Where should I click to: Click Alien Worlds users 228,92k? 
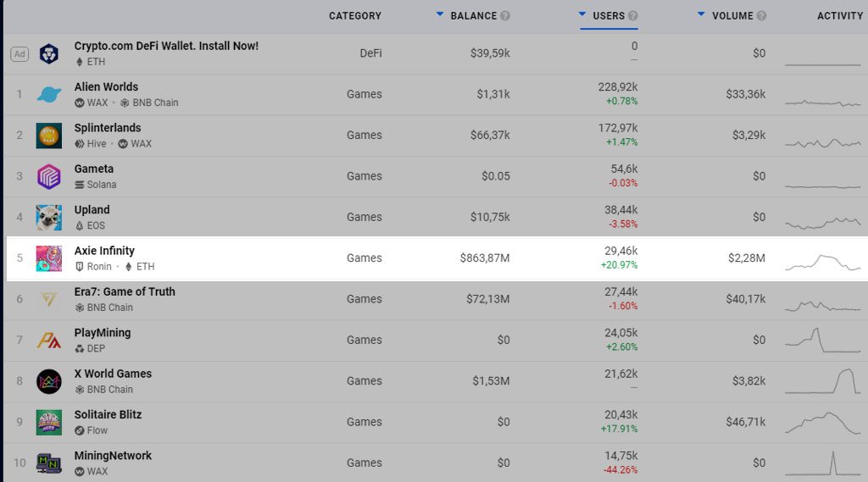pyautogui.click(x=618, y=87)
